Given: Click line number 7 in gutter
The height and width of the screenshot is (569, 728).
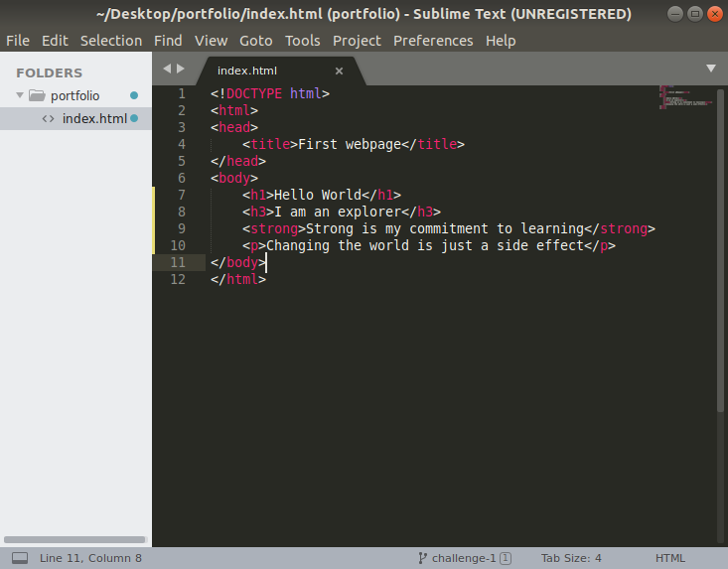Looking at the screenshot, I should point(182,195).
